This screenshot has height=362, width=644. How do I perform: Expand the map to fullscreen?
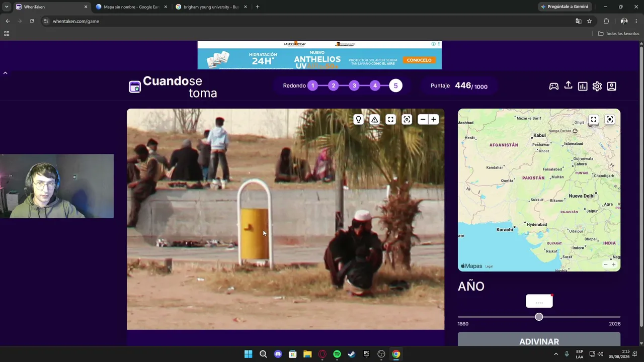594,119
